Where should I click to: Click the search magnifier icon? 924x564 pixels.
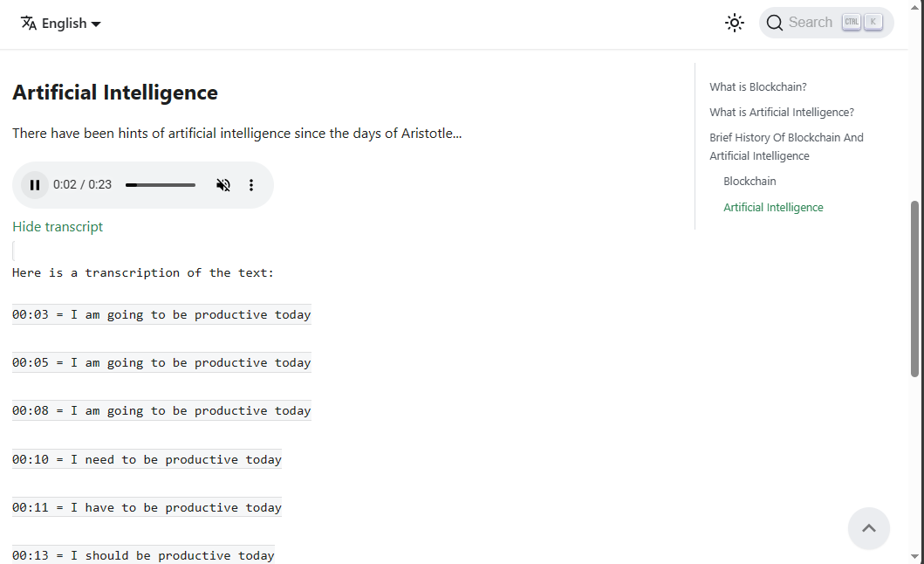coord(774,24)
